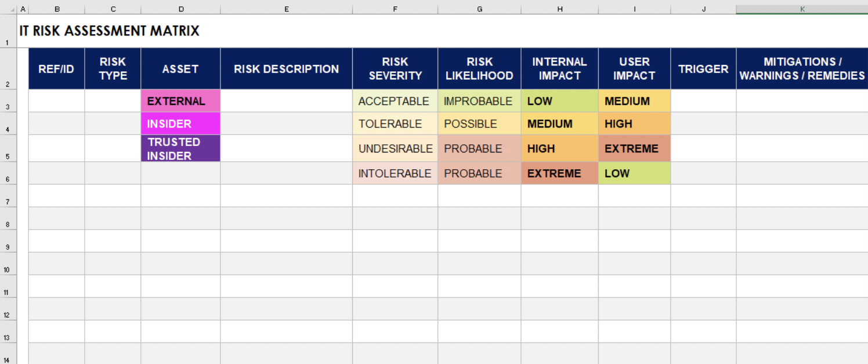Select the MEDIUM user impact cell

coord(634,101)
